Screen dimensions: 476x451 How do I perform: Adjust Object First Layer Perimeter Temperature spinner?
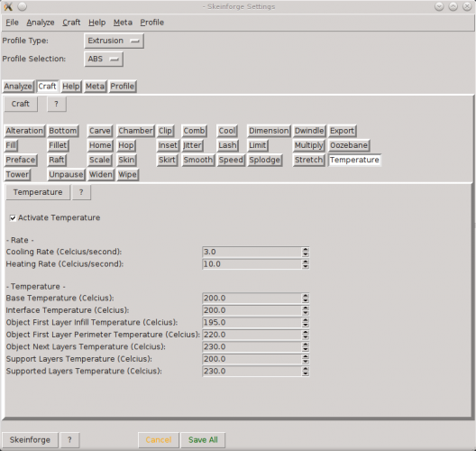click(x=306, y=335)
